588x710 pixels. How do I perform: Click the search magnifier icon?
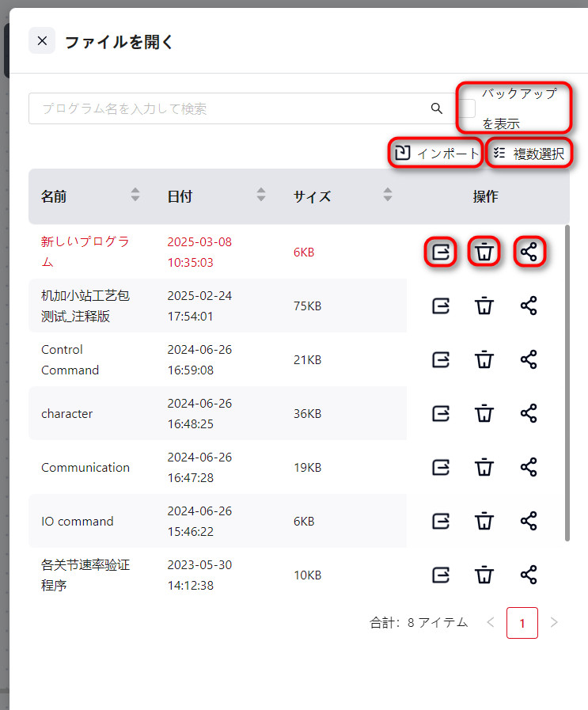pos(436,108)
